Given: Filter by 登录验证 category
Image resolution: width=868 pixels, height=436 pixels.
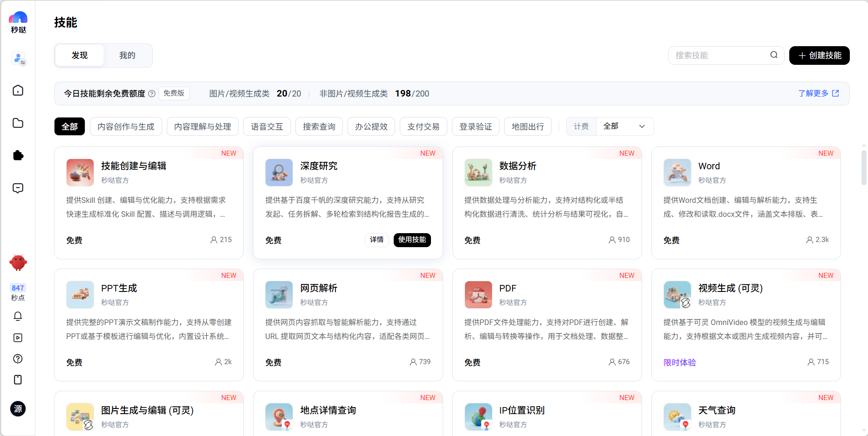Looking at the screenshot, I should coord(476,126).
